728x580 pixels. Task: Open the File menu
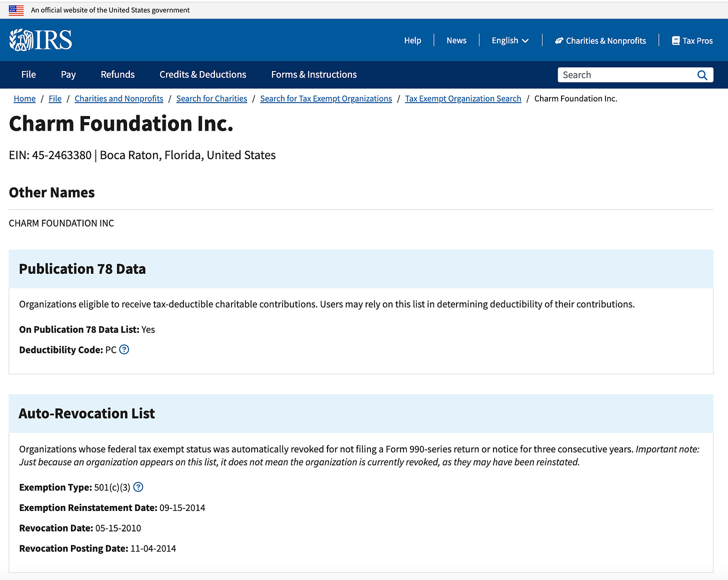[x=28, y=75]
